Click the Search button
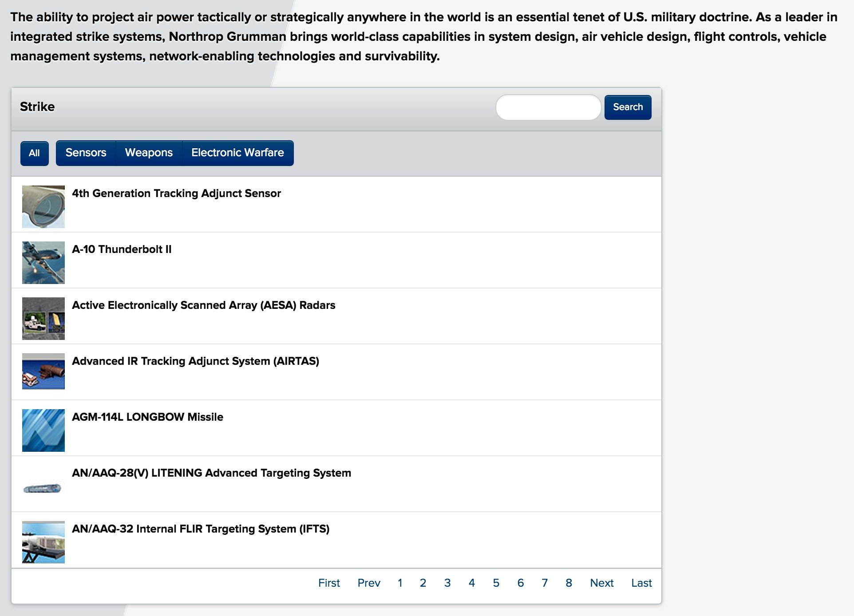Viewport: 854px width, 616px height. [x=628, y=107]
